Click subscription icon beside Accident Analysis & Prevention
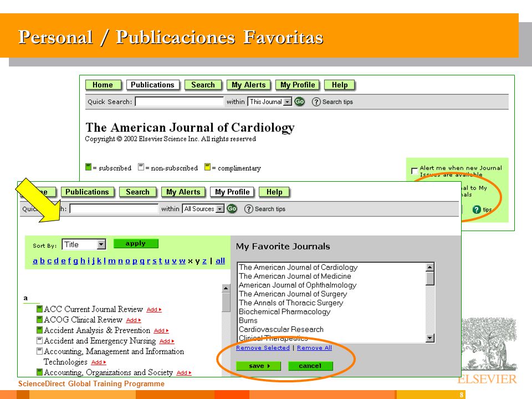532x399 pixels. pyautogui.click(x=39, y=330)
